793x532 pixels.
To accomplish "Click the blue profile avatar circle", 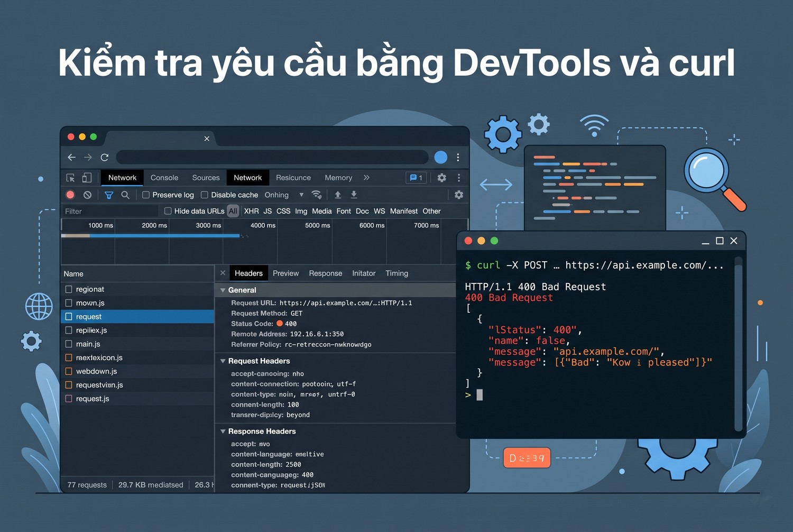I will (x=440, y=157).
